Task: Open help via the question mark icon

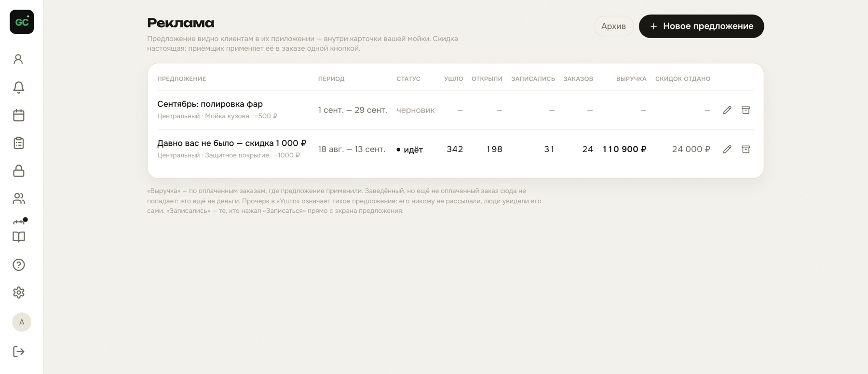Action: coord(18,265)
